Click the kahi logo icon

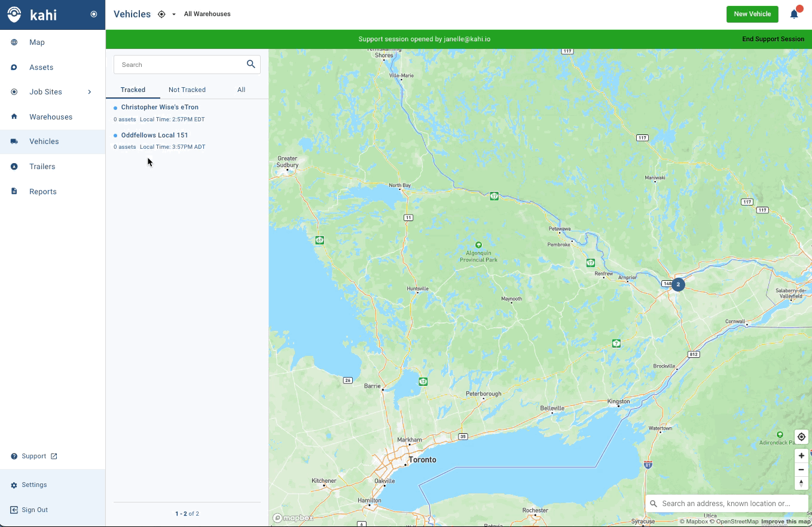coord(14,14)
